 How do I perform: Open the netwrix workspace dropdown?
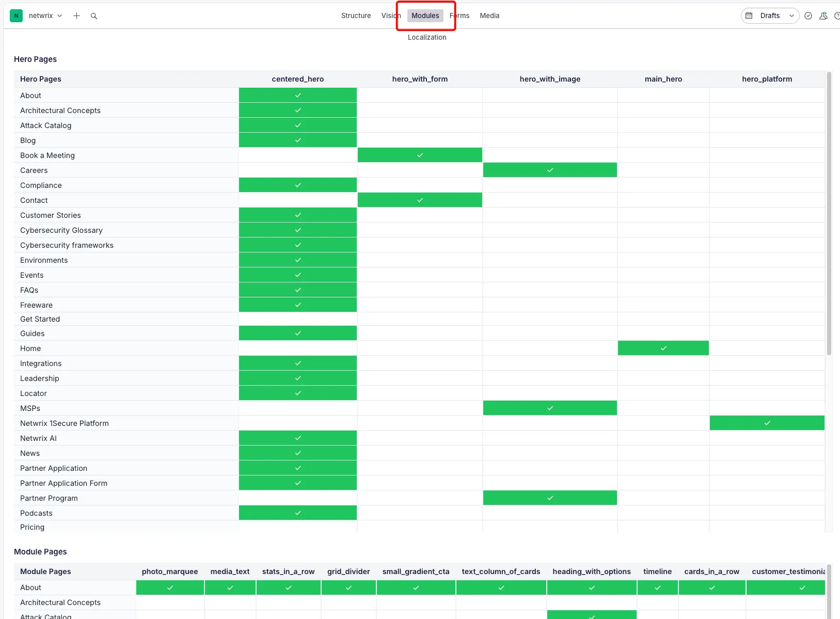tap(45, 15)
